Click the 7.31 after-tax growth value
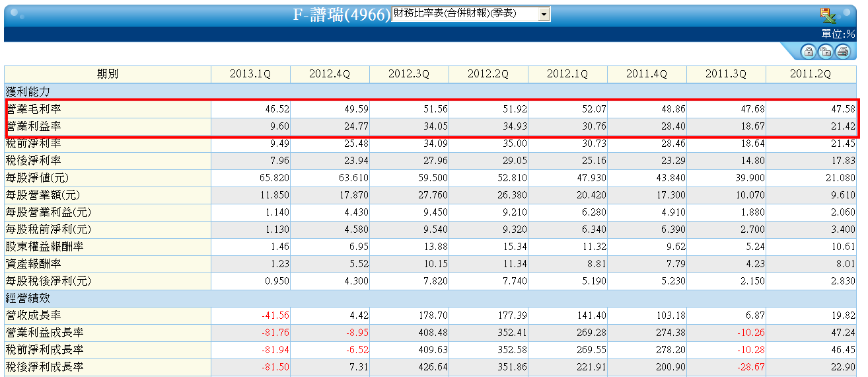 pyautogui.click(x=359, y=367)
